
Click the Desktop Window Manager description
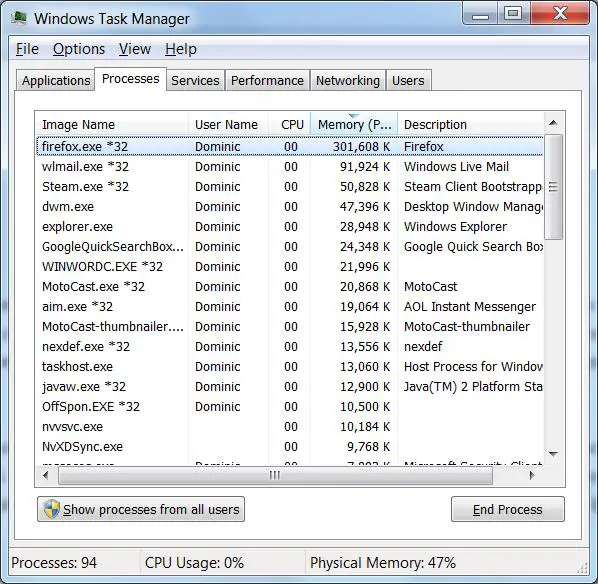pyautogui.click(x=473, y=207)
